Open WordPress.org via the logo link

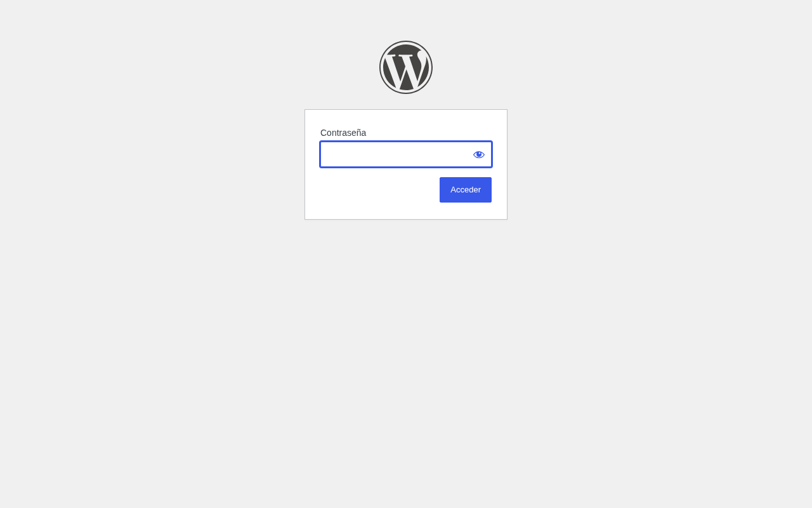coord(406,67)
